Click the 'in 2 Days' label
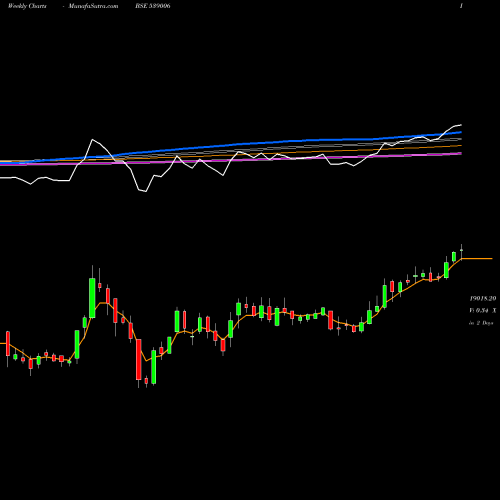Screen dimensions: 500x500 click(x=481, y=323)
